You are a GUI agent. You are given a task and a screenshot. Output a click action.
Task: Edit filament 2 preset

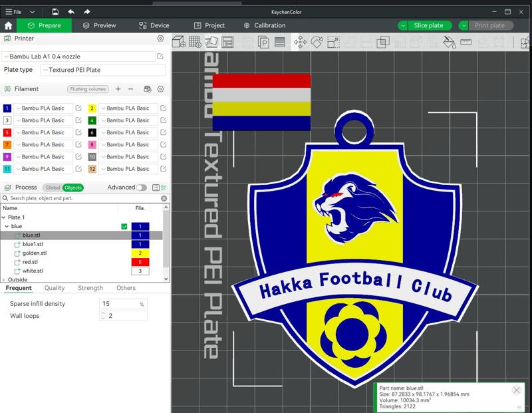pos(163,108)
